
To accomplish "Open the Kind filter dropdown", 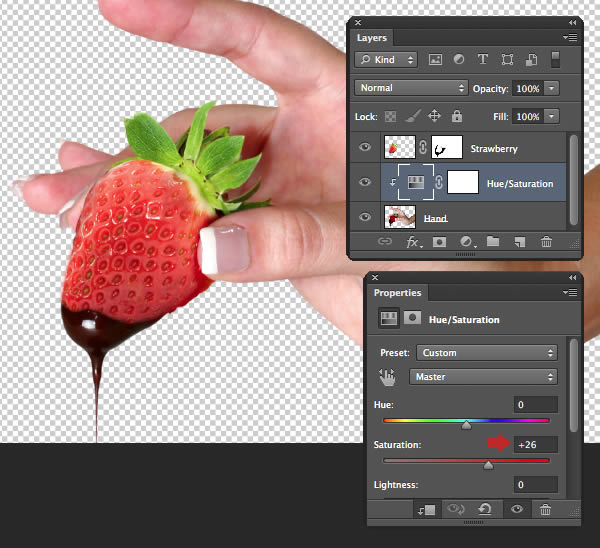I will pos(386,59).
